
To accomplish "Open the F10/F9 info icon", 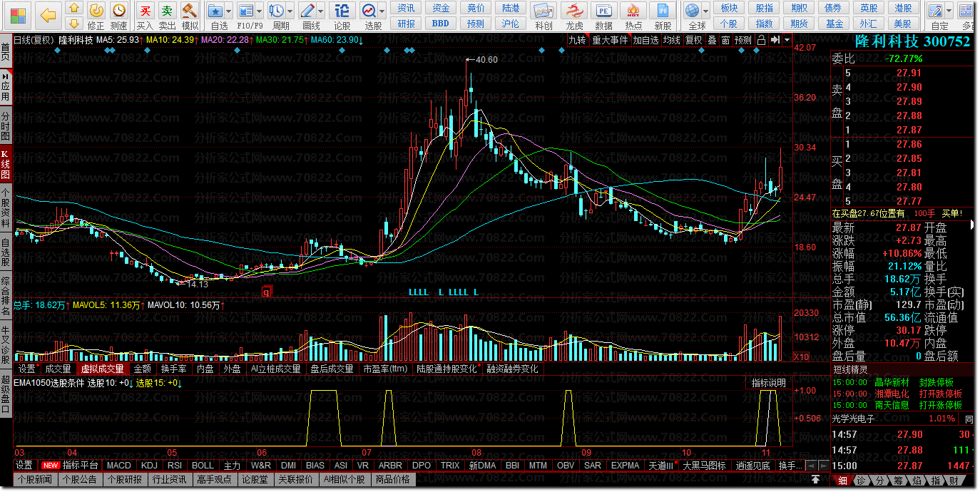I will (246, 11).
